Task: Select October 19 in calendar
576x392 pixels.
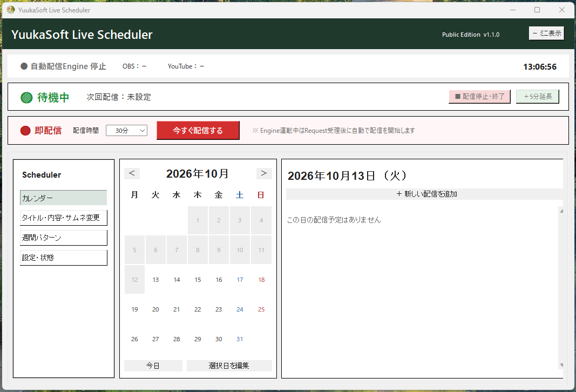Action: click(x=135, y=309)
